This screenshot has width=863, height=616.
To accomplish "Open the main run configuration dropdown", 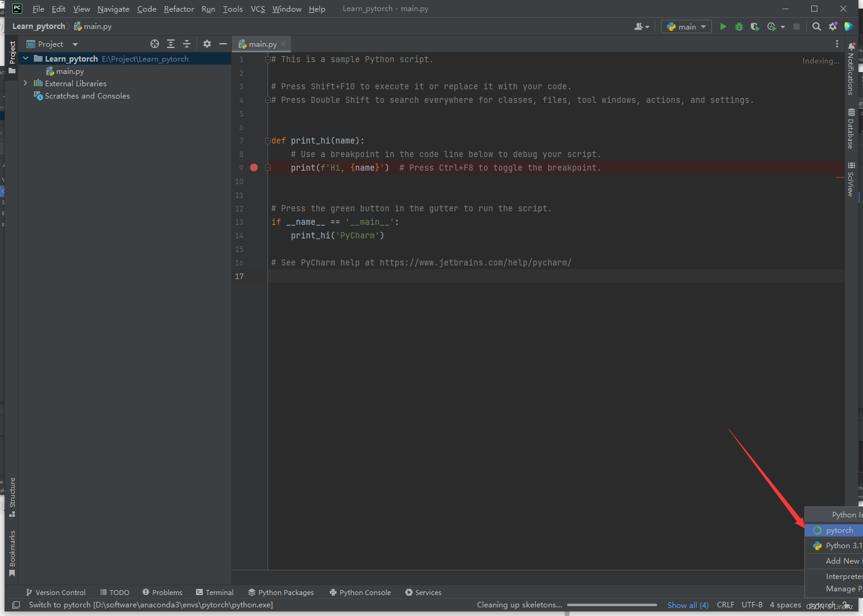I will pyautogui.click(x=685, y=26).
